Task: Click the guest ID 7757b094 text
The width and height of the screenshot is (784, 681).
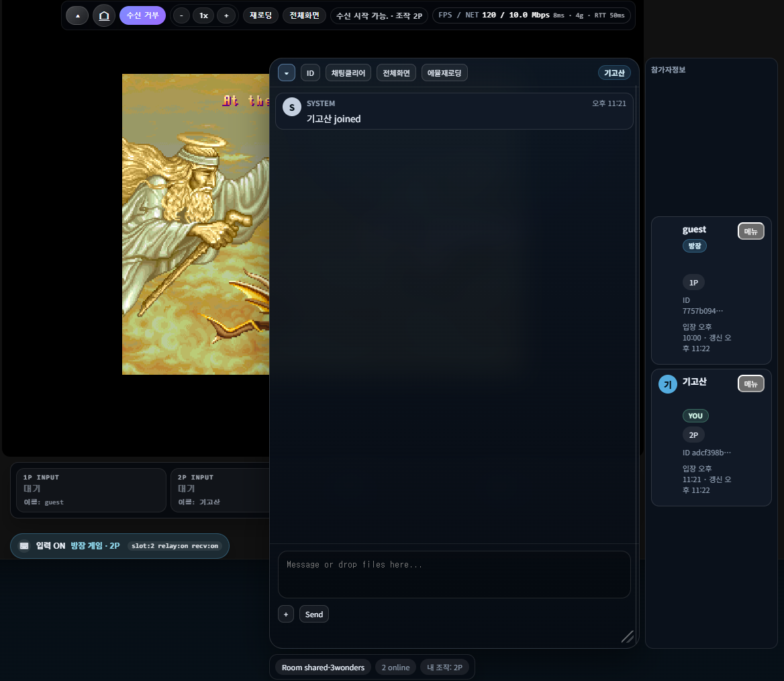Action: click(x=703, y=306)
